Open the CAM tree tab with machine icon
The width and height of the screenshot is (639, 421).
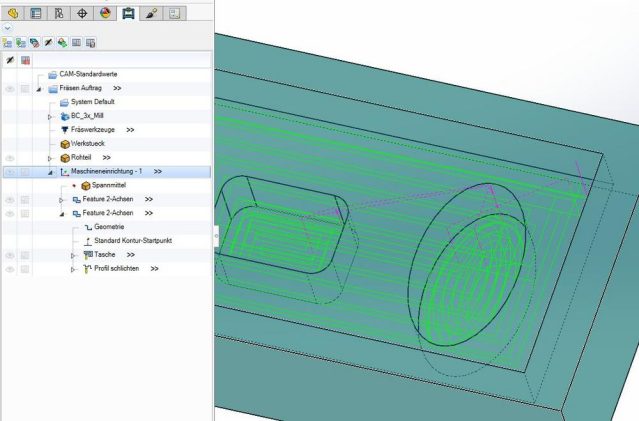(x=128, y=13)
